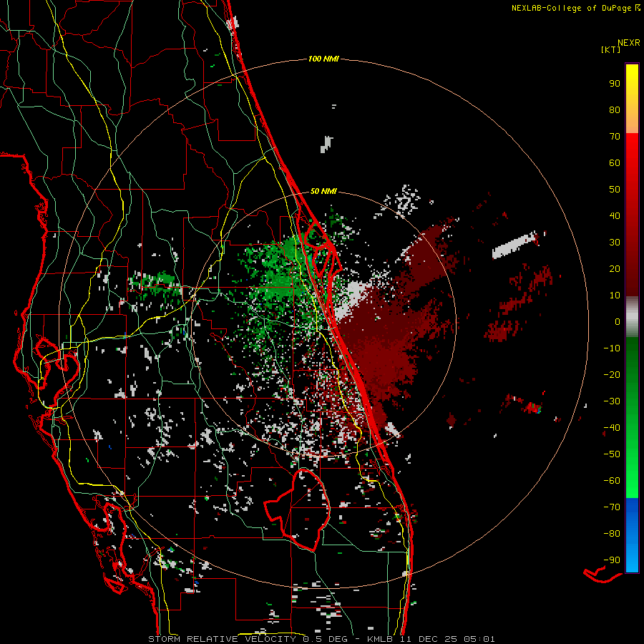The width and height of the screenshot is (644, 644).
Task: Click the "50" scale label on the color bar
Action: (615, 190)
